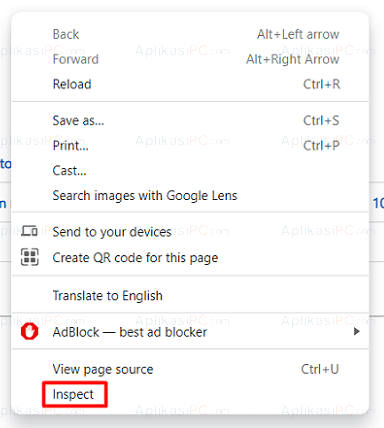Click the Send to your devices icon
This screenshot has height=428, width=384.
[30, 231]
